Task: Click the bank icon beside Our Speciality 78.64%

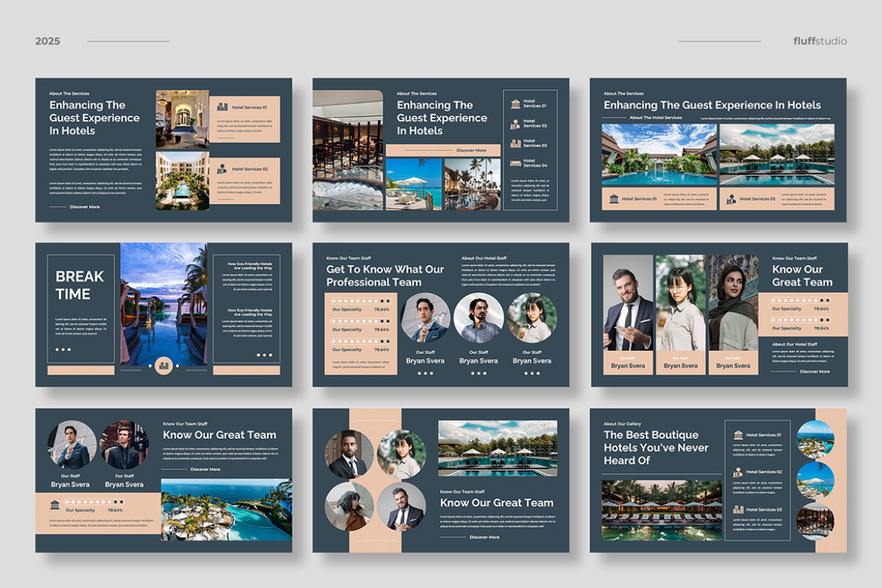Action: (54, 504)
